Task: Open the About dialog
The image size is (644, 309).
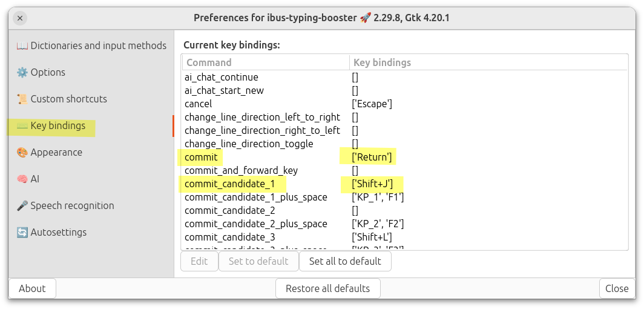Action: coord(32,288)
